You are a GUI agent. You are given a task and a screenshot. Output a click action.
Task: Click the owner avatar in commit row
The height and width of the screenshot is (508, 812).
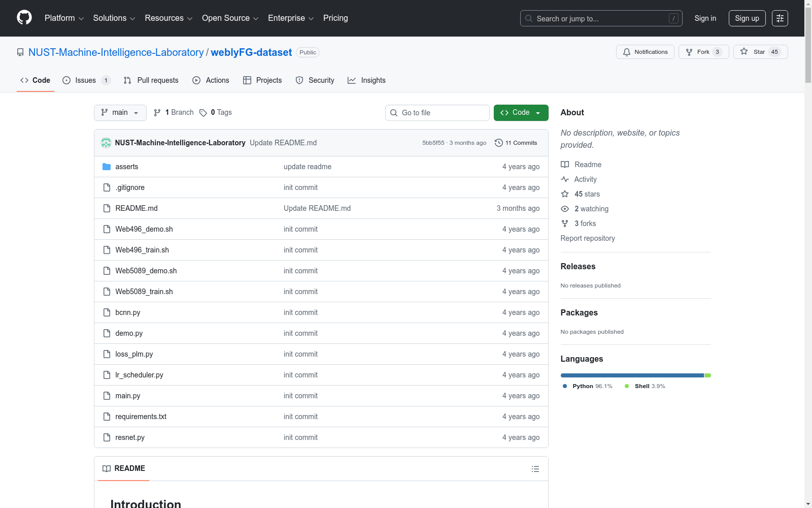point(106,143)
